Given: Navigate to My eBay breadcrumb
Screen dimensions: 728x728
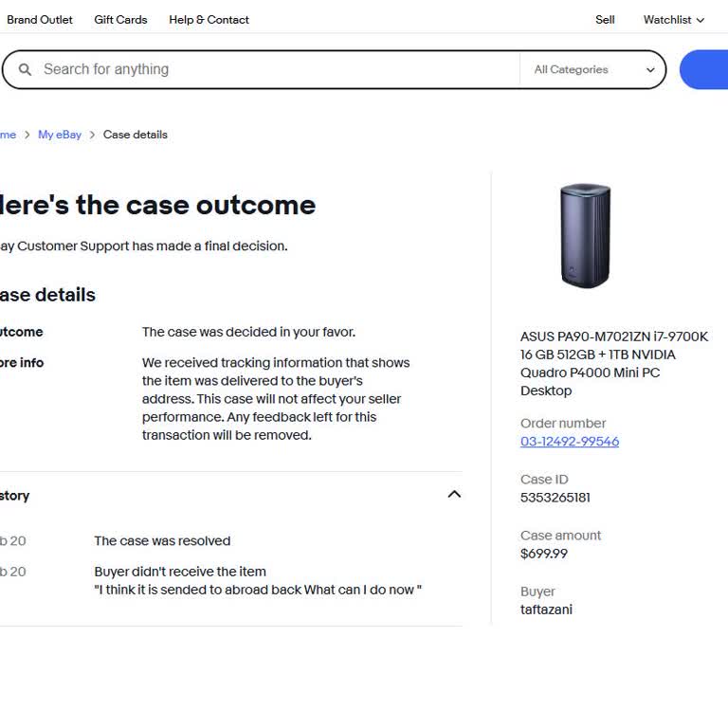Looking at the screenshot, I should click(x=60, y=135).
